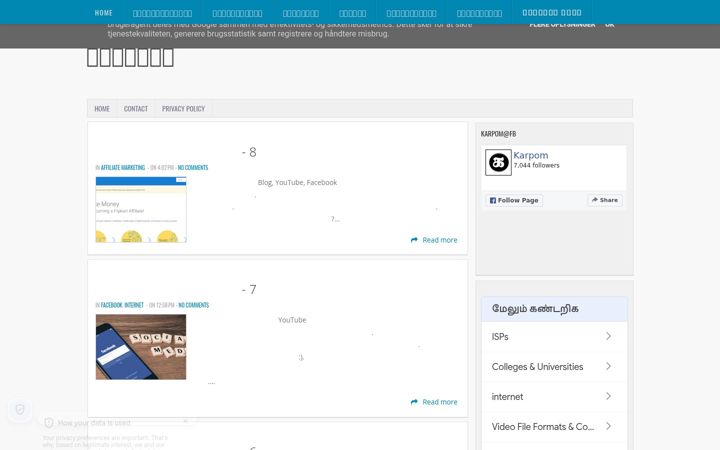The height and width of the screenshot is (450, 720).
Task: Open the internet list entry
Action: coord(554,396)
